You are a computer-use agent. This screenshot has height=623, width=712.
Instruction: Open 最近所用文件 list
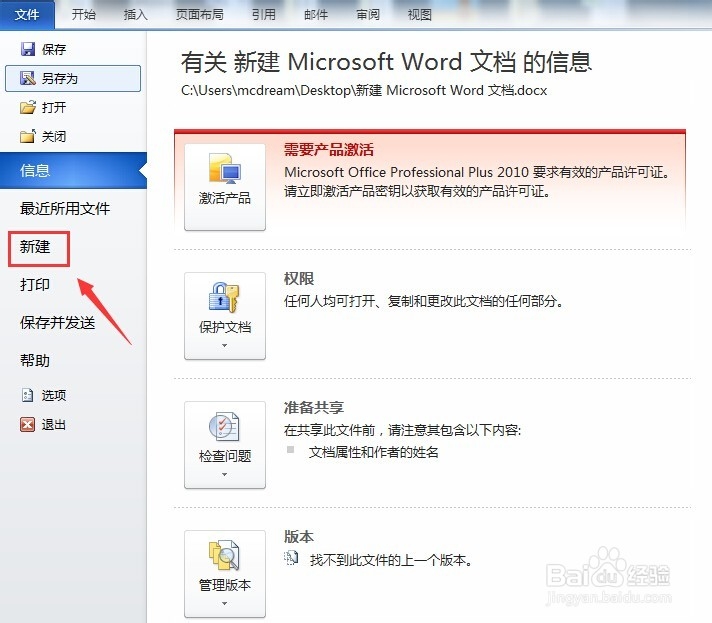point(65,208)
